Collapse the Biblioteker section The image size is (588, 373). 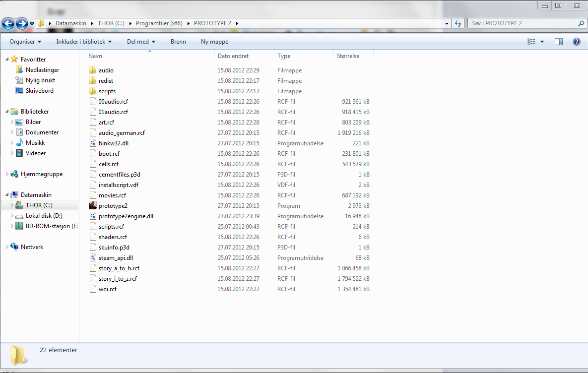click(7, 111)
